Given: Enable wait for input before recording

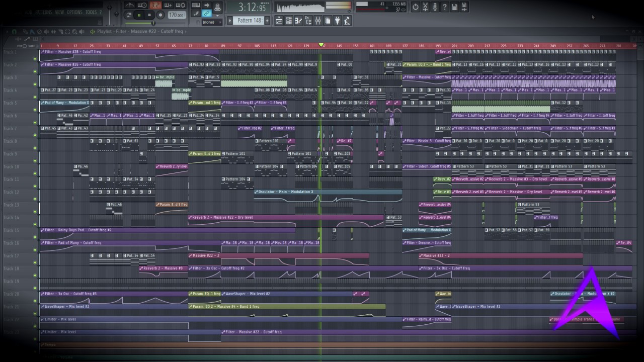Looking at the screenshot, I should (142, 5).
